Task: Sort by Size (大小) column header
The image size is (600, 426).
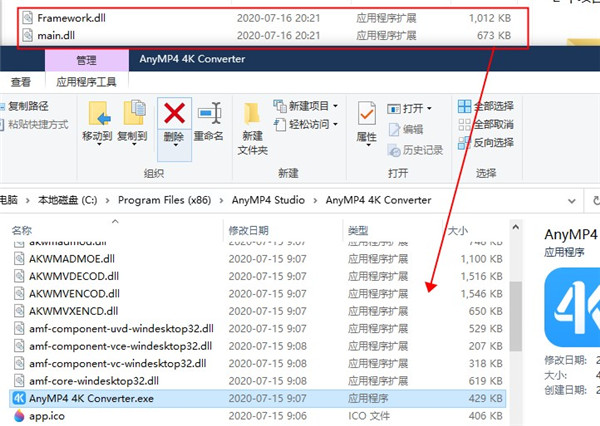Action: tap(458, 230)
